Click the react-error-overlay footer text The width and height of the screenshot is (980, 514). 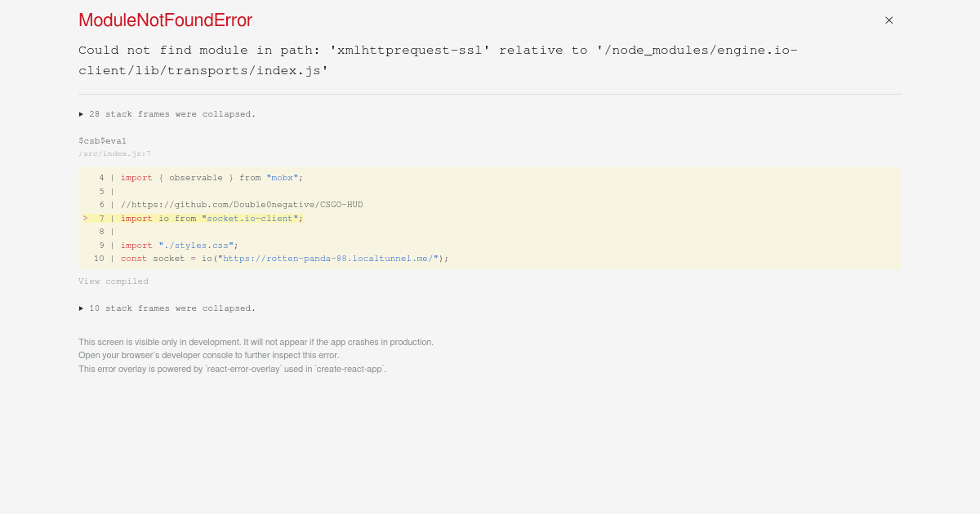232,369
